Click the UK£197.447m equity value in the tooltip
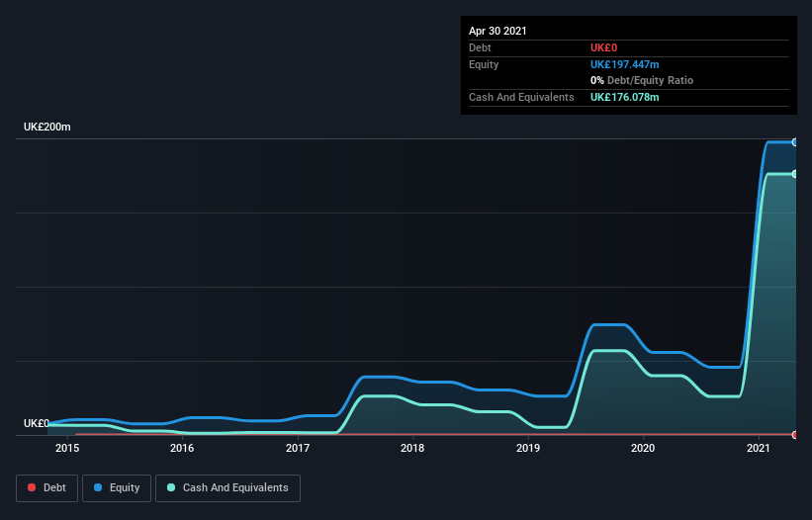Viewport: 812px width, 520px height. click(624, 64)
